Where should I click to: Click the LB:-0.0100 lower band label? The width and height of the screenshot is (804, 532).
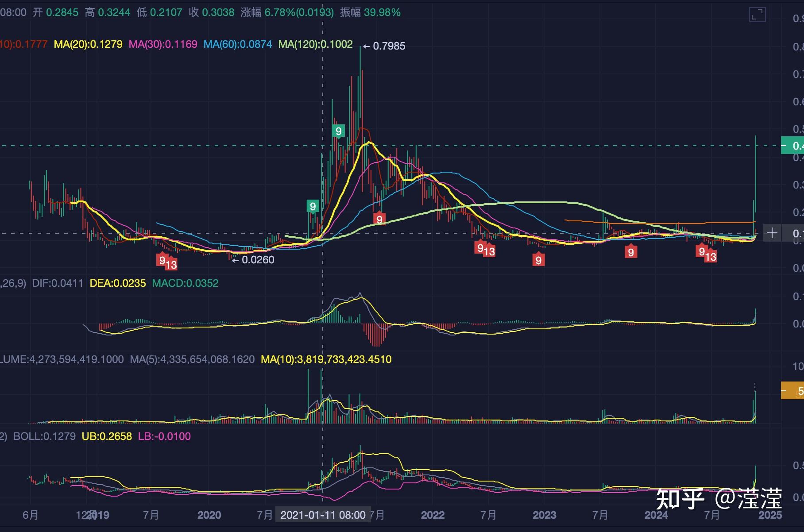pos(164,436)
